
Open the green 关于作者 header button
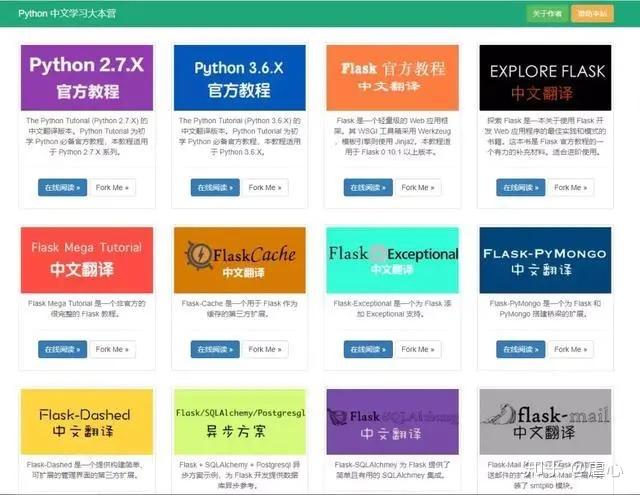(x=547, y=14)
